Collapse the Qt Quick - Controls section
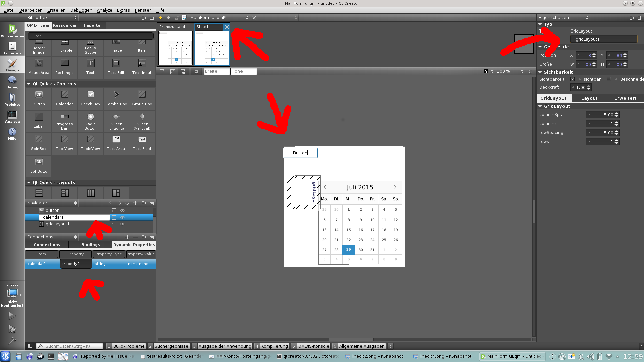 [x=29, y=84]
